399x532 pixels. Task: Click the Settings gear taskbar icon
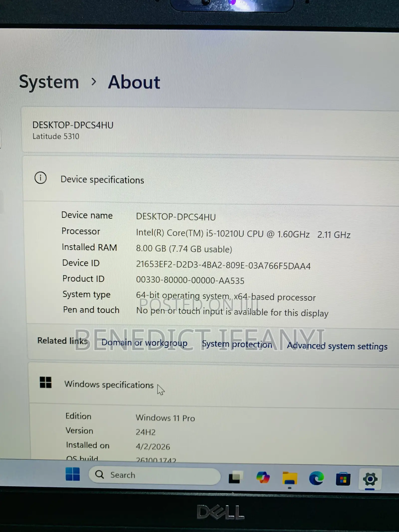pyautogui.click(x=370, y=479)
